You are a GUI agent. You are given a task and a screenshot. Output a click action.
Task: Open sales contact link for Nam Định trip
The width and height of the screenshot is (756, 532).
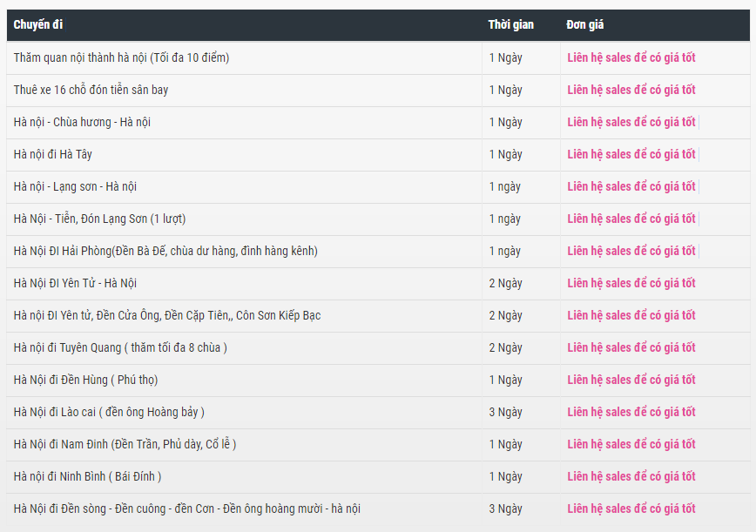(x=631, y=444)
